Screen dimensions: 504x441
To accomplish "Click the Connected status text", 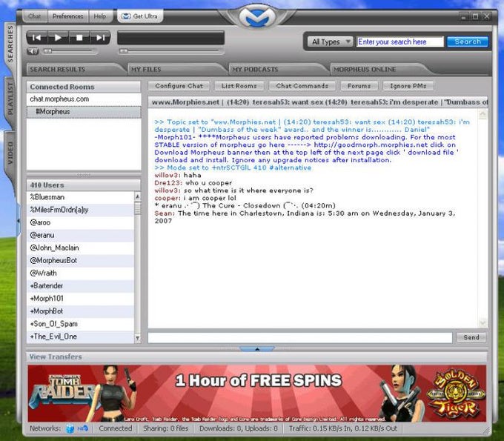I will coord(116,428).
